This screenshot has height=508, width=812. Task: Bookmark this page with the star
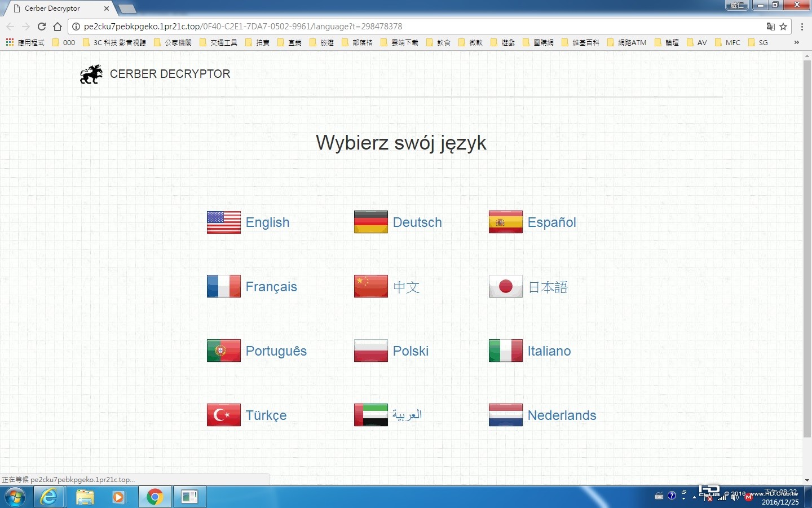coord(783,27)
